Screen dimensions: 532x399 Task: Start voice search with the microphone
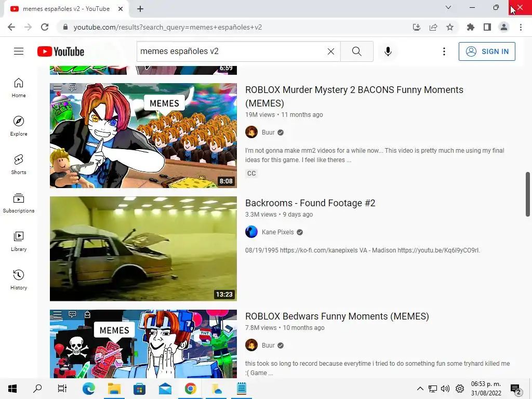click(388, 51)
